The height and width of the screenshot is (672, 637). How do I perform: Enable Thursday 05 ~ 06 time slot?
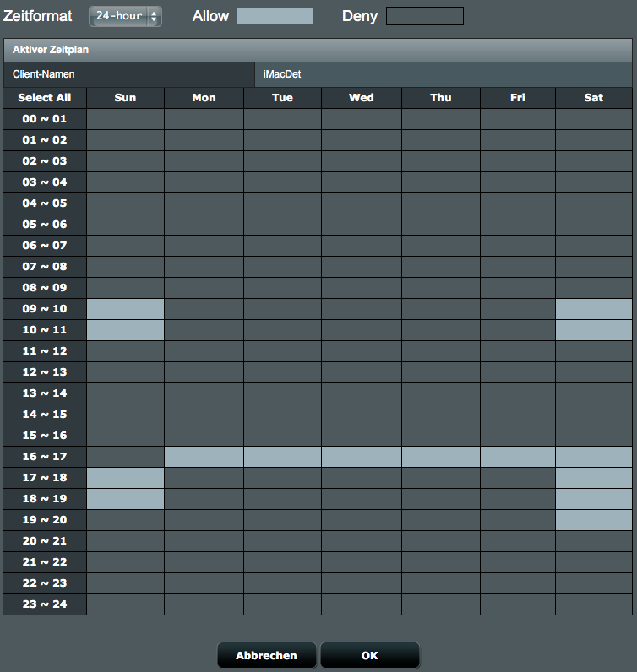[x=440, y=225]
